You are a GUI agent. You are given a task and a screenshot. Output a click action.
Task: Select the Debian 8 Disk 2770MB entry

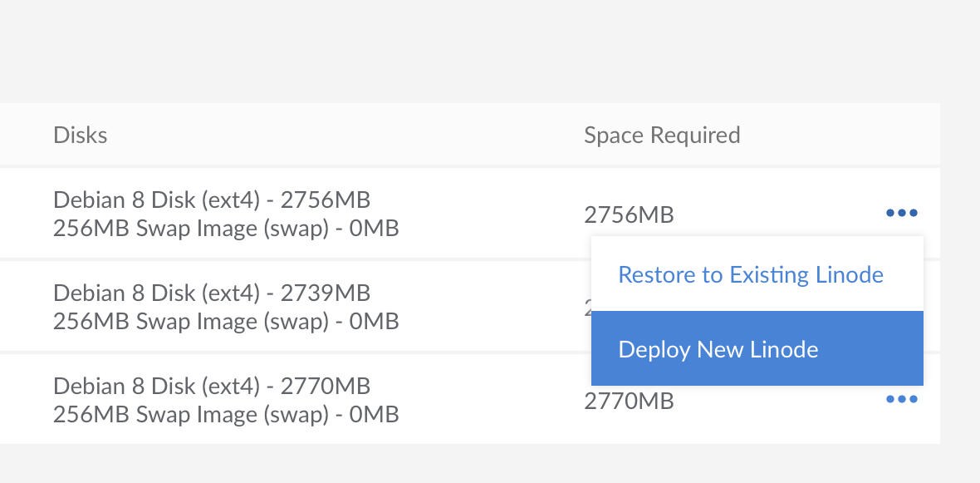click(x=212, y=387)
